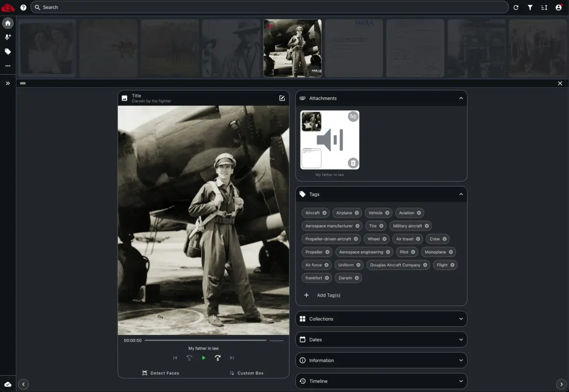Remove the Tire tag
The image size is (569, 392).
pos(382,226)
